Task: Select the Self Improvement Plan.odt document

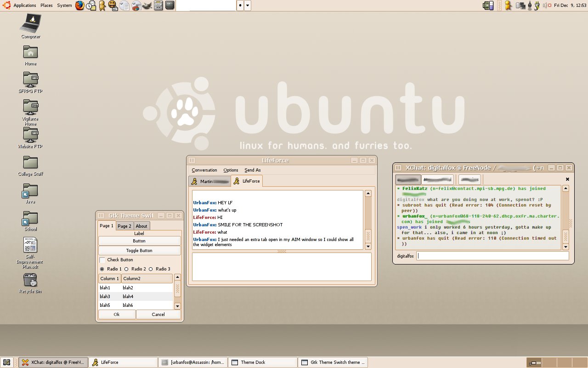Action: pyautogui.click(x=31, y=253)
